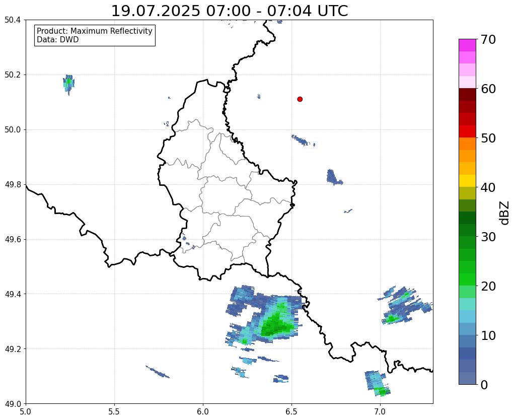Screen dimensions: 515x420
Task: Click the 'Data: DWD' legend text
Action: [x=57, y=40]
